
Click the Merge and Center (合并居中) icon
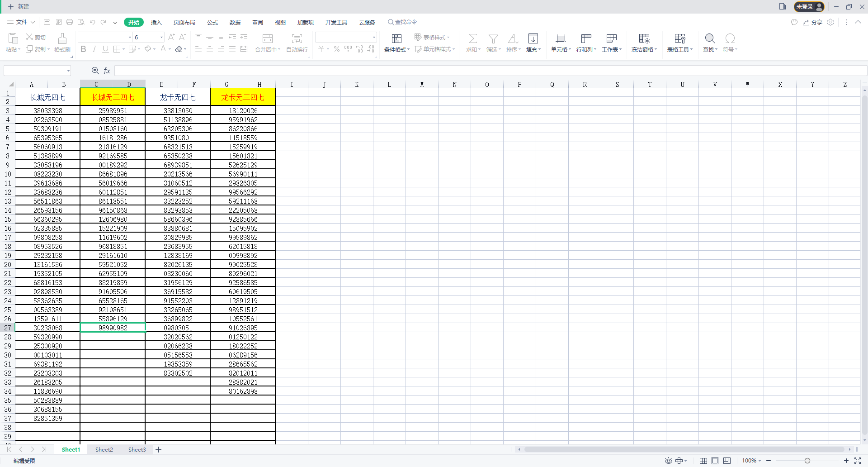pos(268,39)
